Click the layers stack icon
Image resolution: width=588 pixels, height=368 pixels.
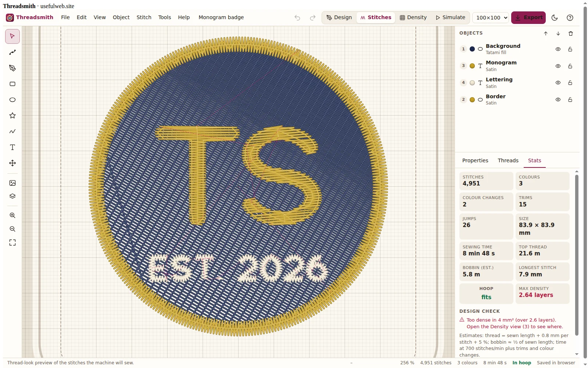tap(12, 196)
